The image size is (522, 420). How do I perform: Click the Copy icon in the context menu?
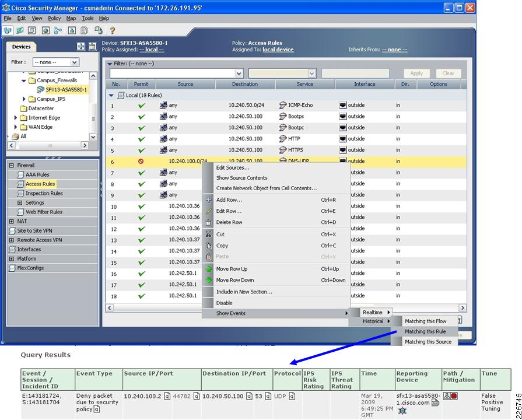pos(209,245)
